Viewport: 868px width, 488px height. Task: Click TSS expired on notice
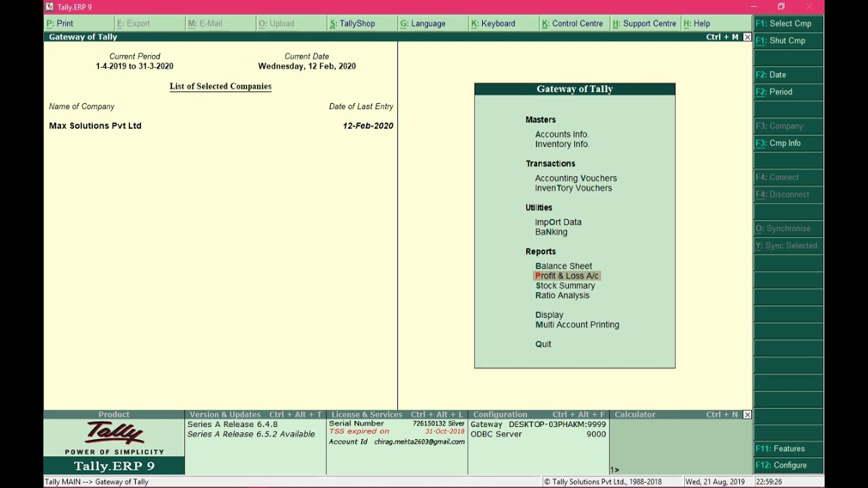[397, 432]
